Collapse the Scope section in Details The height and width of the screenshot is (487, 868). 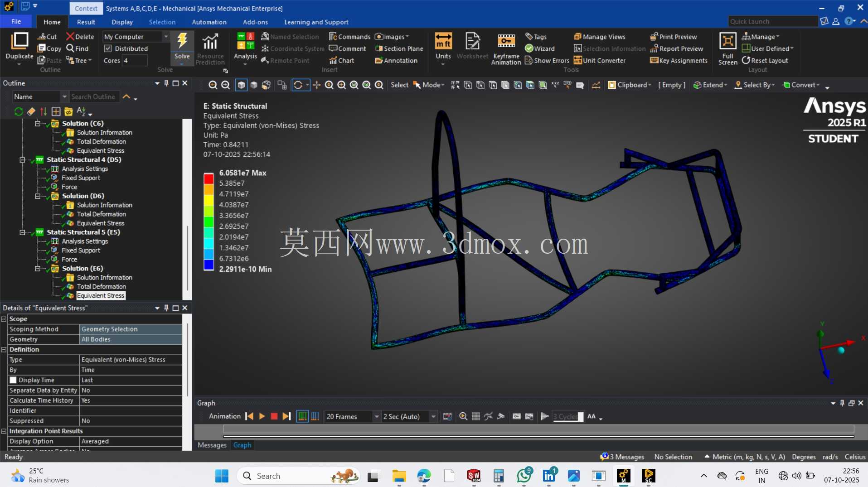(4, 319)
